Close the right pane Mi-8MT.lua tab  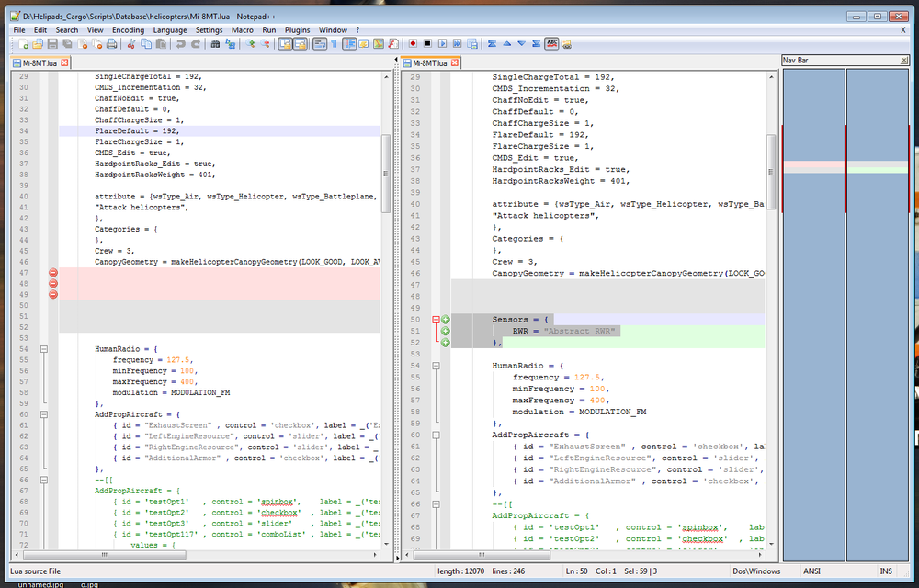tap(454, 63)
